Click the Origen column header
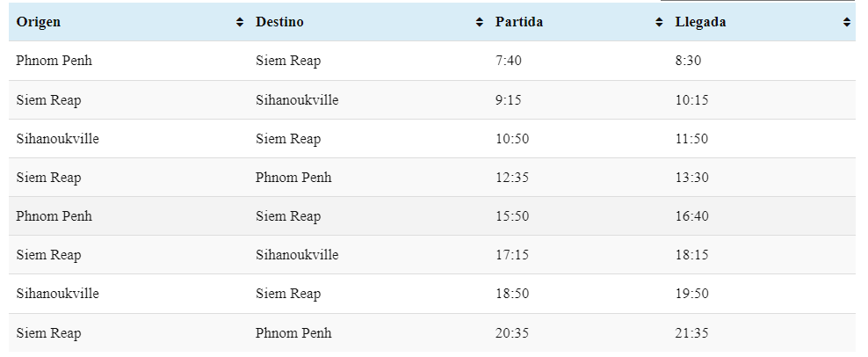Image resolution: width=868 pixels, height=357 pixels. (x=128, y=22)
